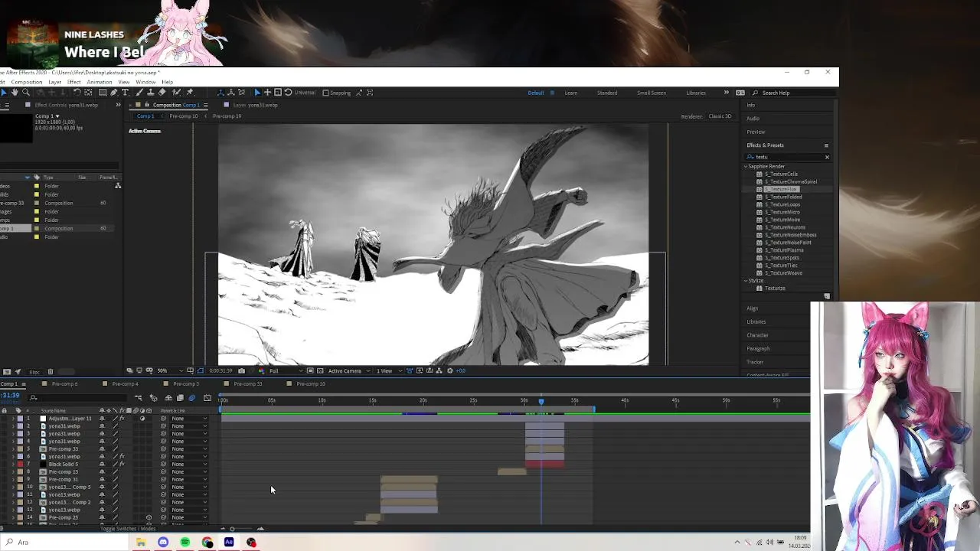Open the Graph Editor
Image resolution: width=980 pixels, height=551 pixels.
coord(207,398)
